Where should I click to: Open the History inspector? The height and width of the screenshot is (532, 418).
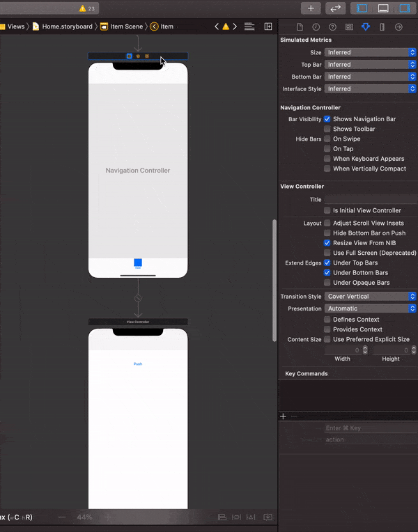316,26
